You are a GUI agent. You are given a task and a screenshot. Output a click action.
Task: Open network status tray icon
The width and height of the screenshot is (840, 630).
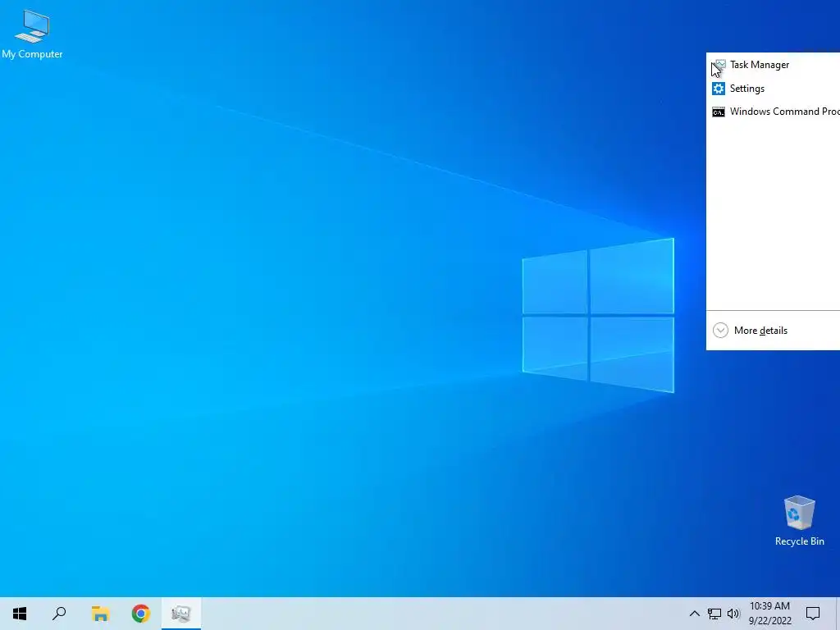coord(714,614)
